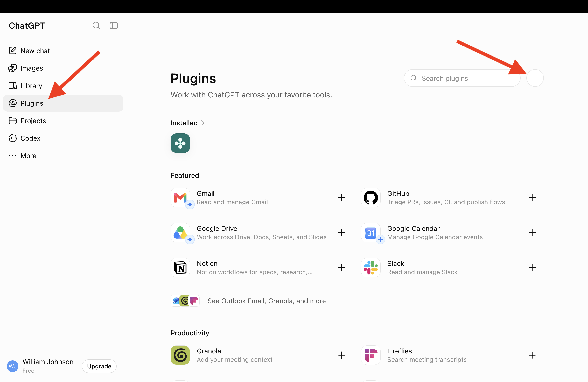The height and width of the screenshot is (382, 588).
Task: Click the Fireflies plugin title
Action: (400, 351)
